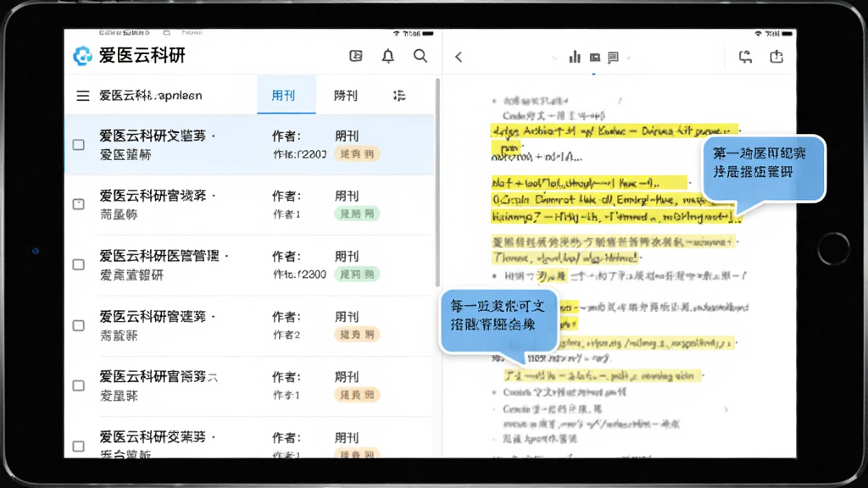Tick checkbox of 爱医云科研医管管理 row
Image resolution: width=868 pixels, height=488 pixels.
(79, 264)
